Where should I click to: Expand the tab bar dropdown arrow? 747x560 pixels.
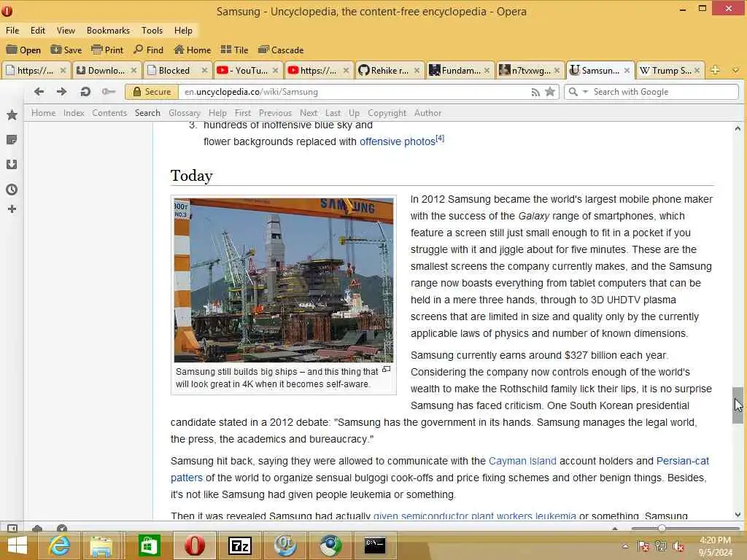tap(735, 71)
